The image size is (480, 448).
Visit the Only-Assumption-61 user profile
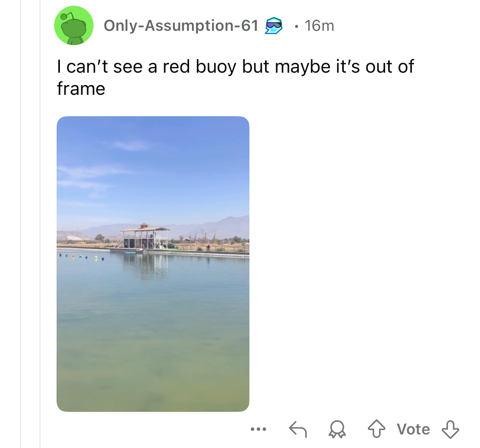pos(181,25)
